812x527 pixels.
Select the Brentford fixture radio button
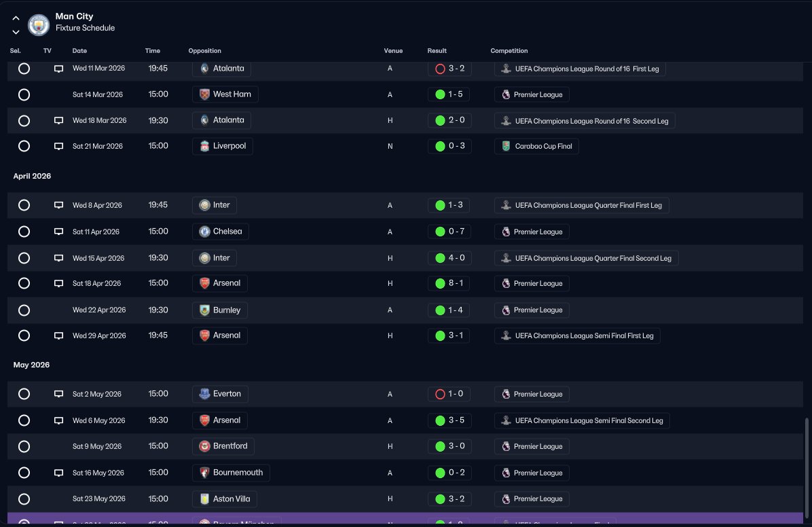(24, 446)
